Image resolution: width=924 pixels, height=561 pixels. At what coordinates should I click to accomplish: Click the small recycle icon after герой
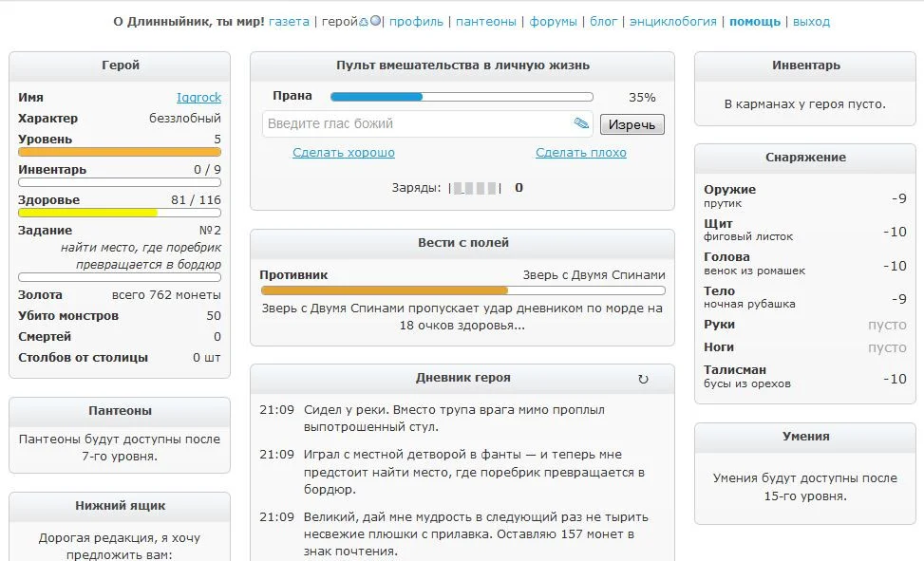click(x=364, y=21)
